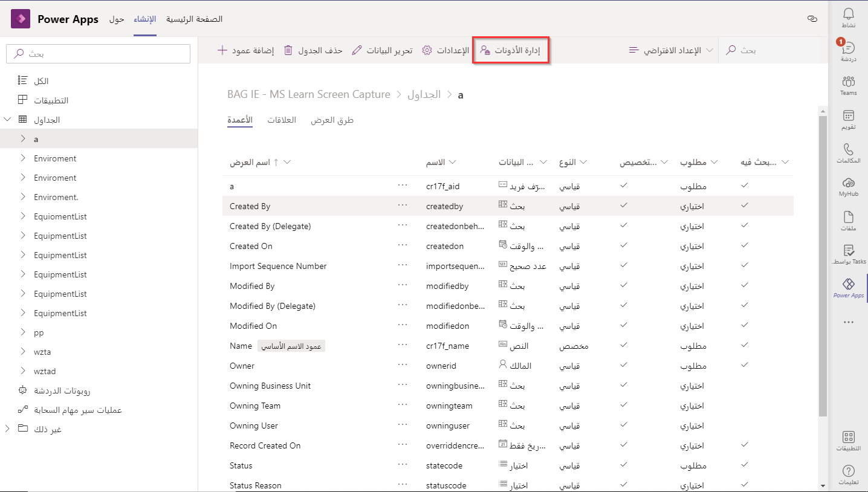Screen dimensions: 868x492
Task: Expand the pp table node
Action: (x=23, y=332)
